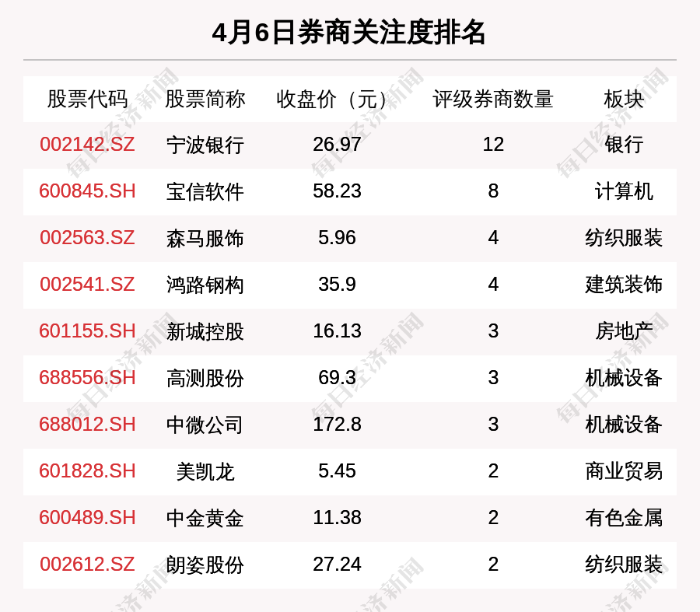This screenshot has width=700, height=612.
Task: Select the 股票简称 column header
Action: (x=205, y=99)
